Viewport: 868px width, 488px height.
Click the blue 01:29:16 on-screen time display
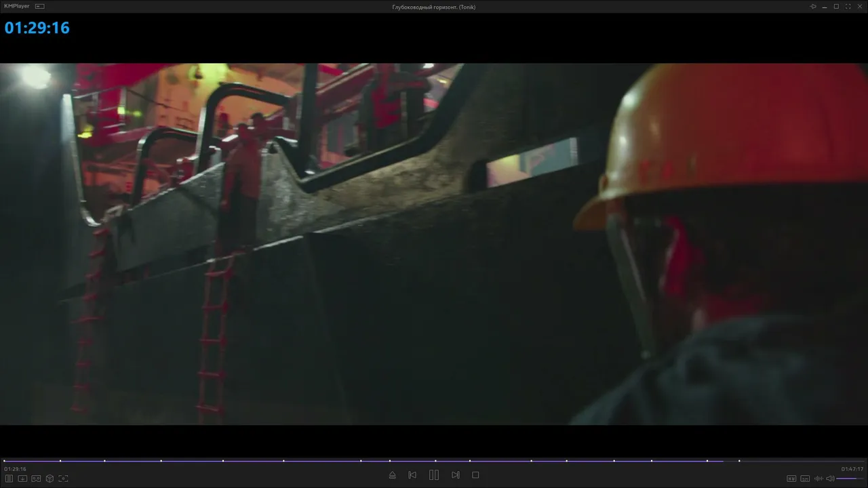[37, 28]
